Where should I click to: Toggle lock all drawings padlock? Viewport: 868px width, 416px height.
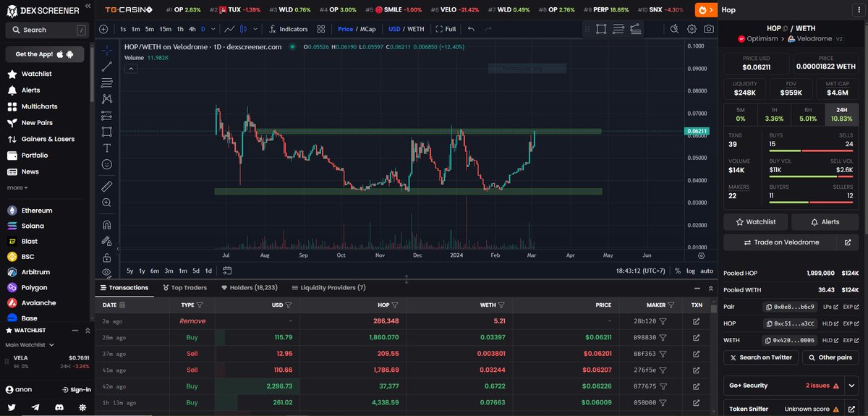coord(107,257)
